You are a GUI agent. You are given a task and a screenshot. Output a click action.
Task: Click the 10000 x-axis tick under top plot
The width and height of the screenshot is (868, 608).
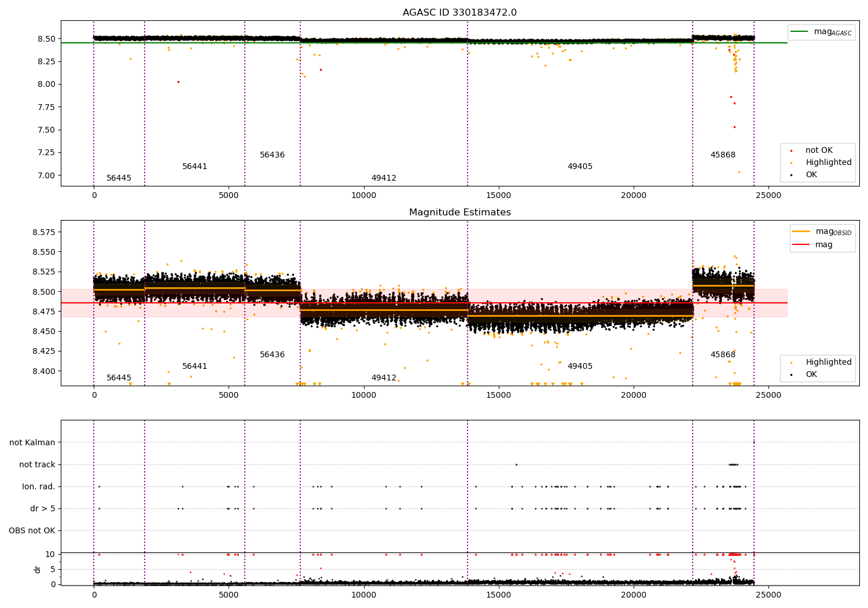pyautogui.click(x=363, y=196)
